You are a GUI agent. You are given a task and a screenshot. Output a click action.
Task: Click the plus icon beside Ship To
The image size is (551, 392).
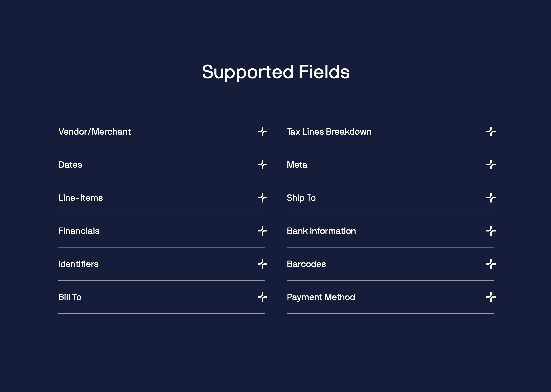[491, 198]
